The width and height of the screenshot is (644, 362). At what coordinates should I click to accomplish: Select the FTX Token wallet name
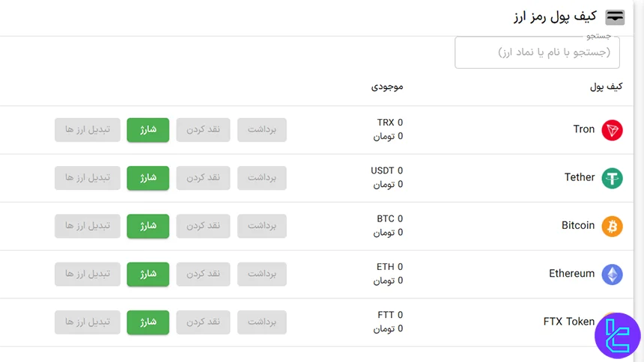[568, 322]
